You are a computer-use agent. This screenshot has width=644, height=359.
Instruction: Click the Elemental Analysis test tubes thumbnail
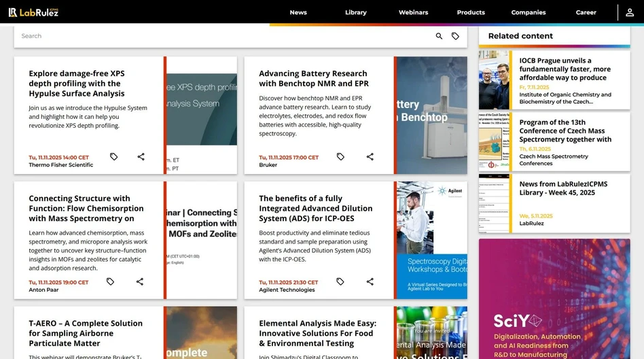pos(431,332)
